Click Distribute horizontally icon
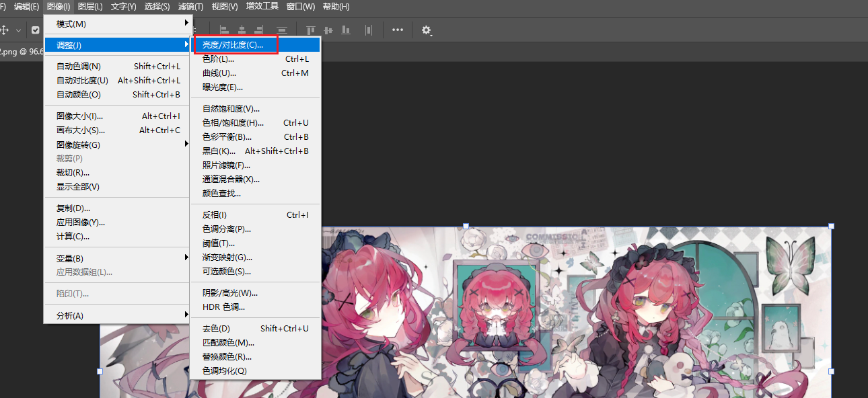Screen dimensions: 868x398 (369, 30)
